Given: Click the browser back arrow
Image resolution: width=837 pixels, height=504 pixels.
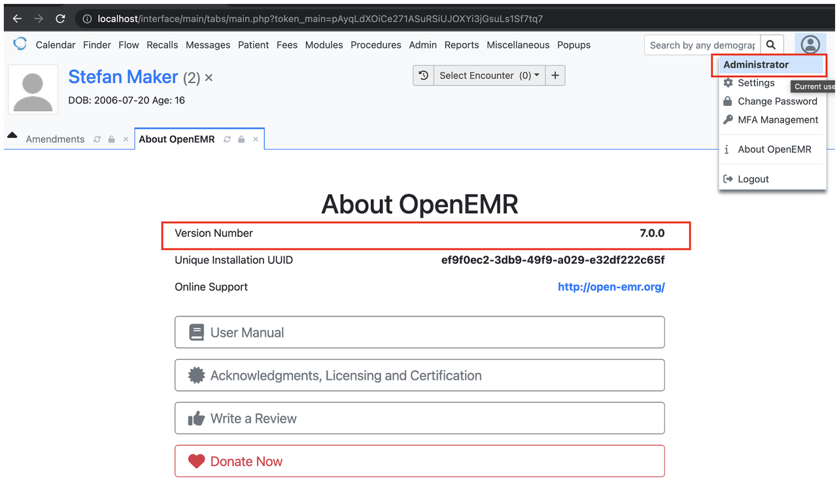Looking at the screenshot, I should pos(18,19).
